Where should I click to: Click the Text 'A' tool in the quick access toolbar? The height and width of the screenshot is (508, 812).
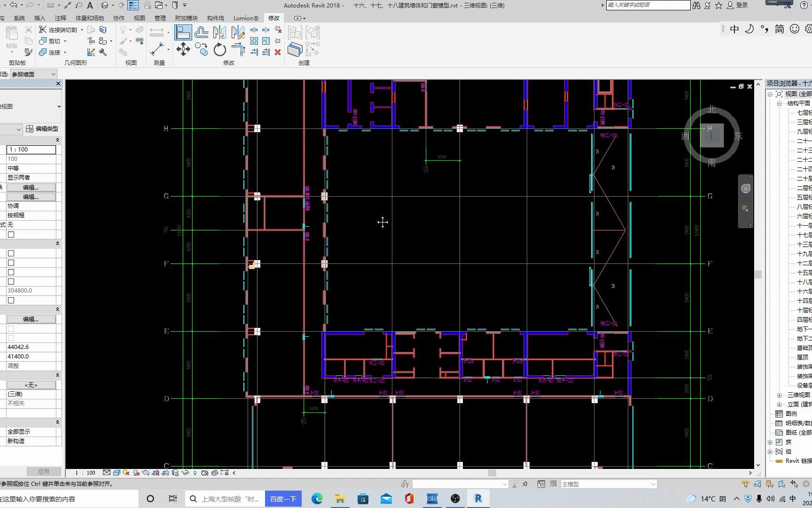pyautogui.click(x=90, y=5)
